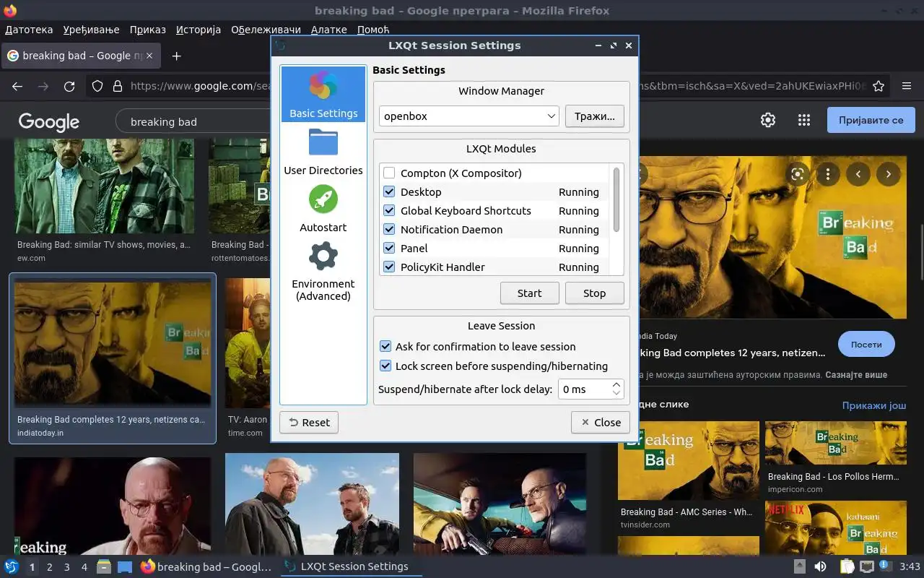
Task: Open new tab with plus button
Action: [176, 56]
